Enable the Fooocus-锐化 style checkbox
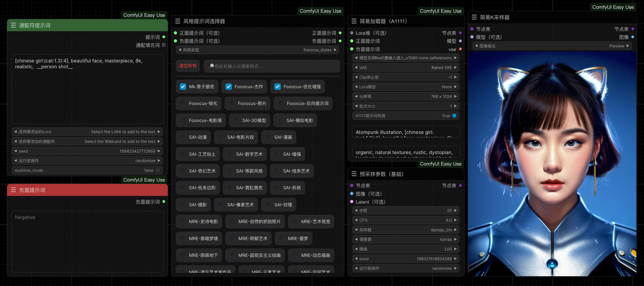Viewport: 644px width, 286px height. 183,104
